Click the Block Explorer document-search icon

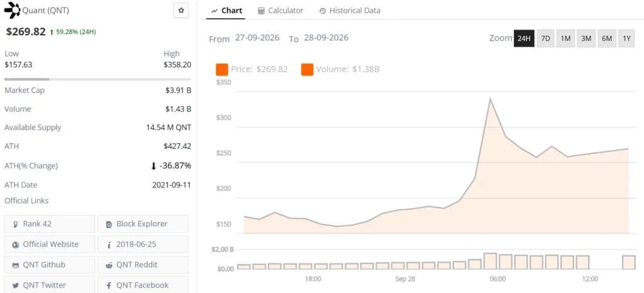109,224
